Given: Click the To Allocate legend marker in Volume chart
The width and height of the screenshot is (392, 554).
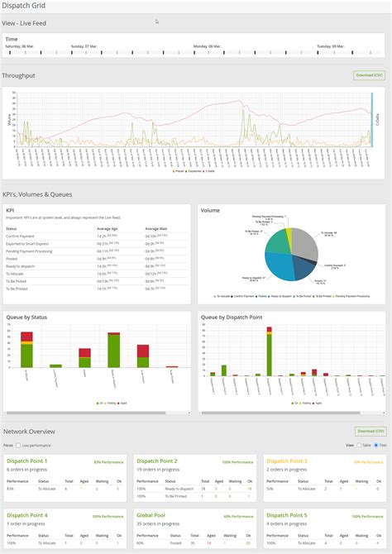Looking at the screenshot, I should (214, 296).
